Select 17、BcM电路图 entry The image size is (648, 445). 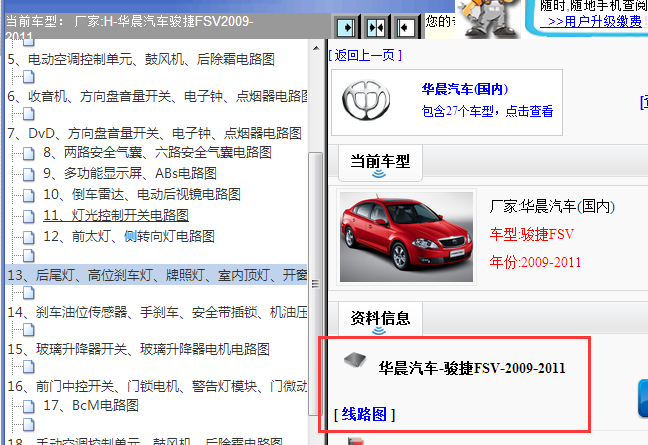(x=91, y=405)
